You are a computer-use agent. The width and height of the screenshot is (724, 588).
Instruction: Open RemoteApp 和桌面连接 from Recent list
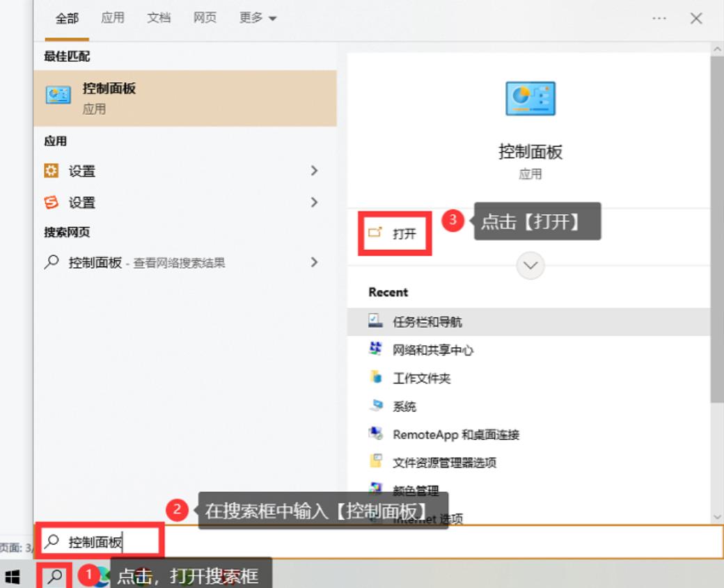point(528,434)
